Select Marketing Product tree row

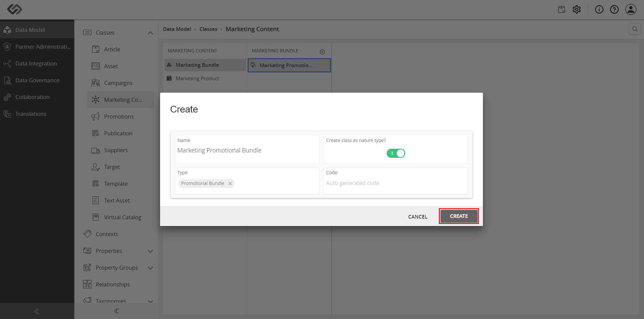pyautogui.click(x=205, y=78)
